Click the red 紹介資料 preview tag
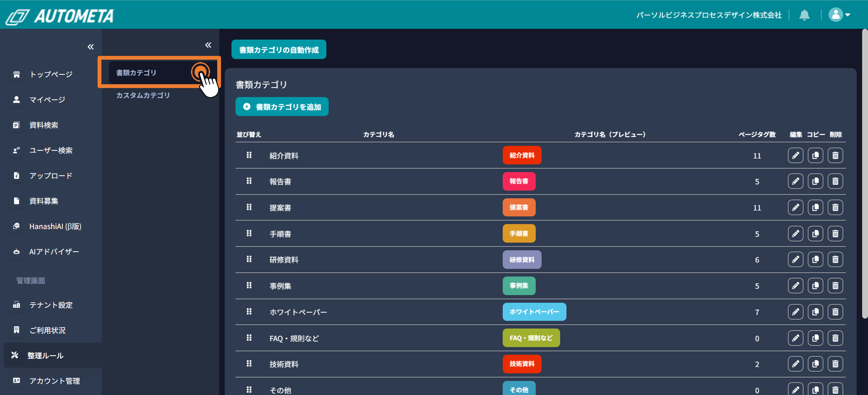The height and width of the screenshot is (395, 868). point(522,155)
